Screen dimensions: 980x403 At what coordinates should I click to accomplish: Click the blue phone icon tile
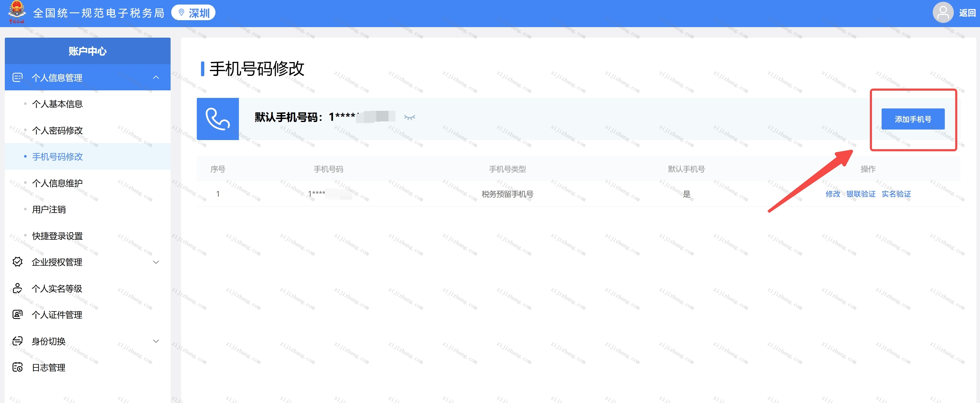[x=218, y=119]
